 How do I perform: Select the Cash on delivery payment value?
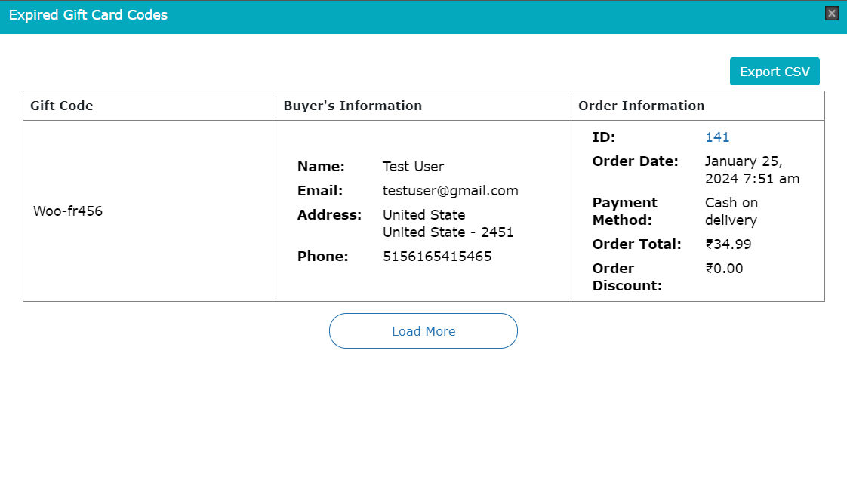pos(731,211)
